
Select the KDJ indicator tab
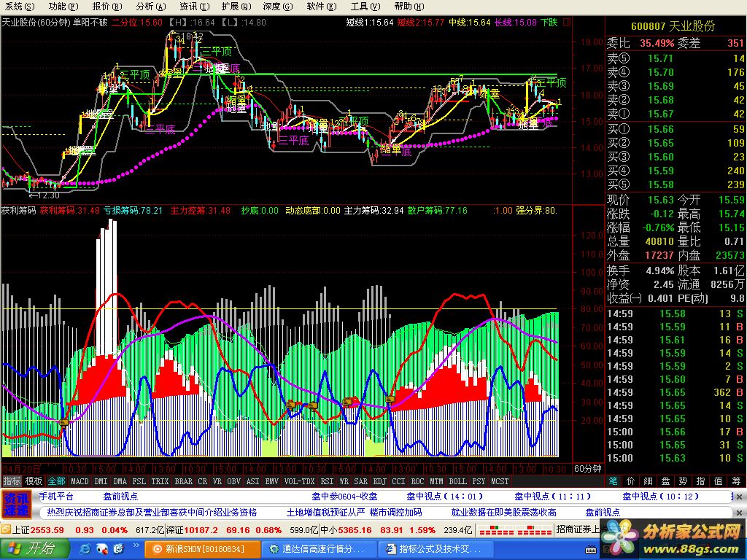click(x=379, y=481)
